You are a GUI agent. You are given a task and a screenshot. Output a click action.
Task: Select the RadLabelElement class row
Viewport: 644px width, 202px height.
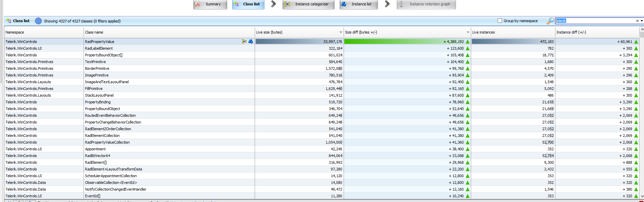pos(321,48)
